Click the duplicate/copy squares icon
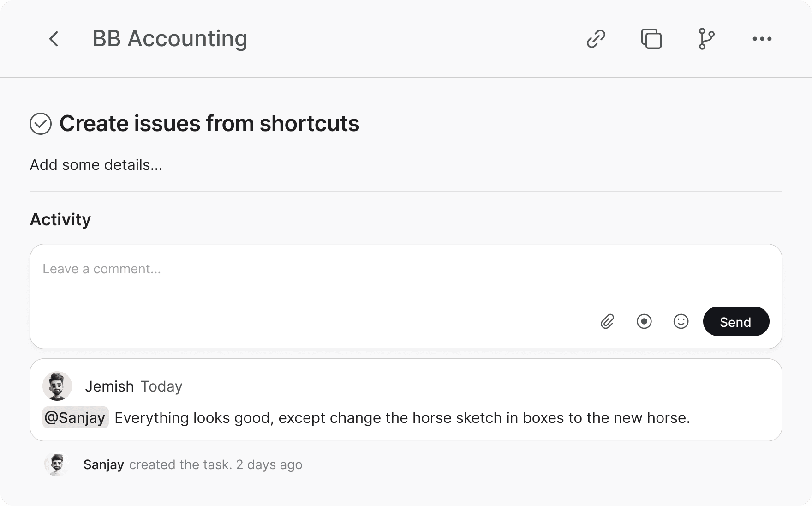812x506 pixels. click(x=651, y=39)
